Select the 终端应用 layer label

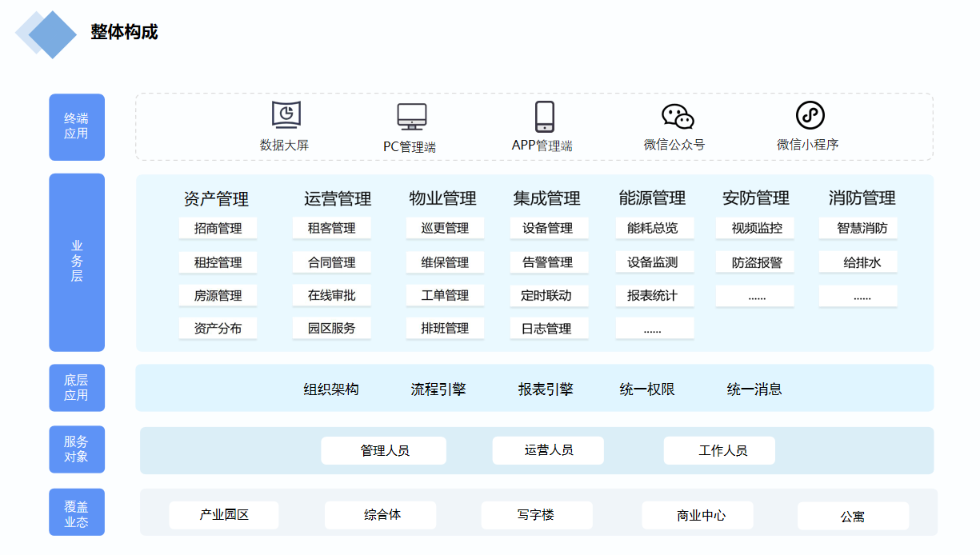pos(77,126)
